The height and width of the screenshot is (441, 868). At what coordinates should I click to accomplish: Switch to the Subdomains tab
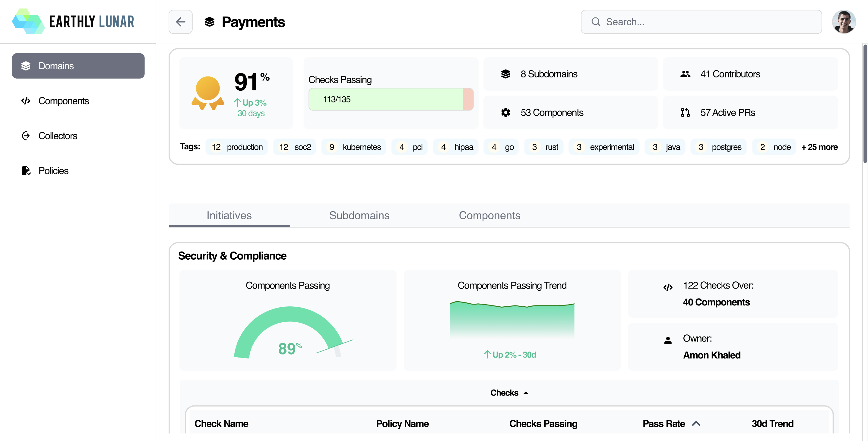click(x=359, y=215)
